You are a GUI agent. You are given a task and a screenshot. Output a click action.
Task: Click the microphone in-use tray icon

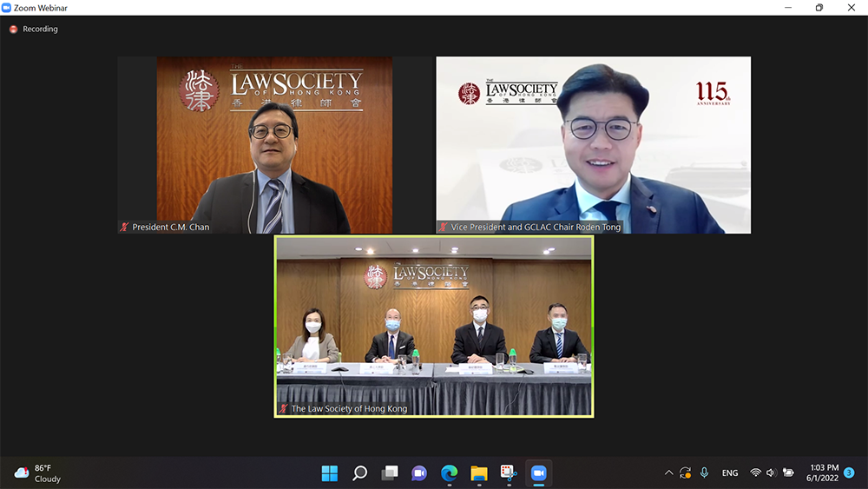[705, 473]
